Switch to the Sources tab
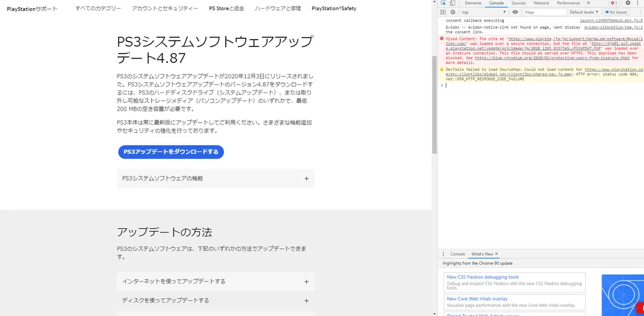Screen dimensions: 644x316 [x=518, y=3]
